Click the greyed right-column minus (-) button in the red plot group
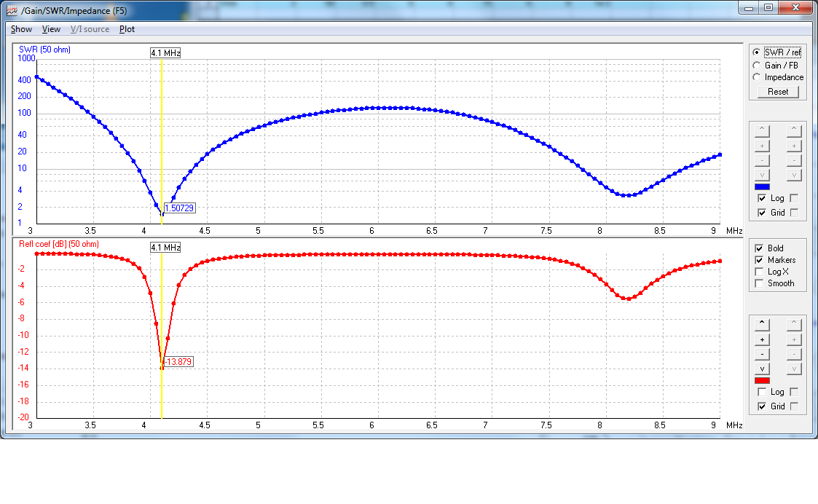This screenshot has width=818, height=504. (x=794, y=354)
